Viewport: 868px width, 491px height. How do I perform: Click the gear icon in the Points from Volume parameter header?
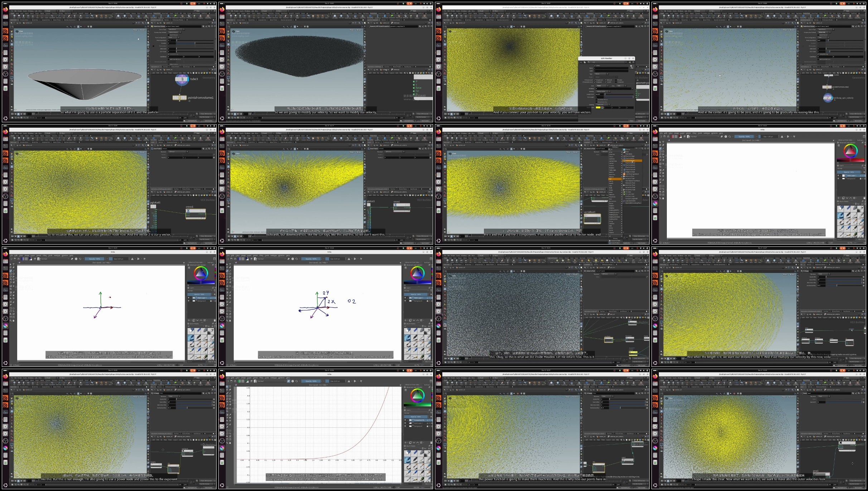(x=203, y=26)
